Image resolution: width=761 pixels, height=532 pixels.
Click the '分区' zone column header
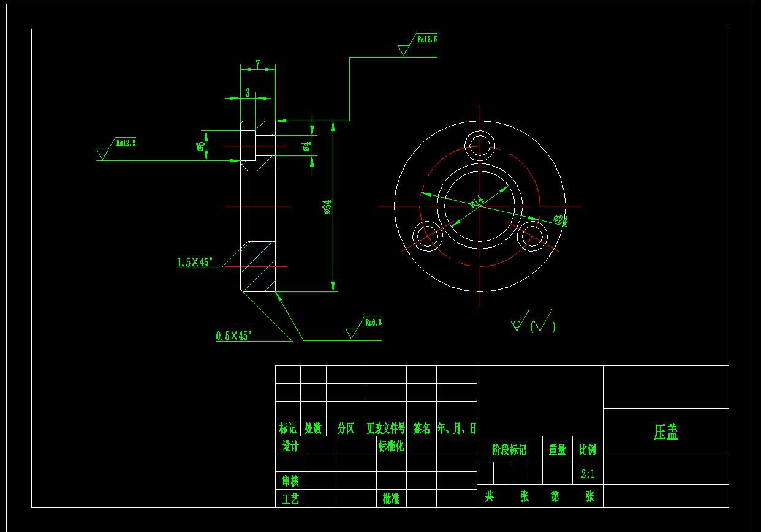coord(346,428)
